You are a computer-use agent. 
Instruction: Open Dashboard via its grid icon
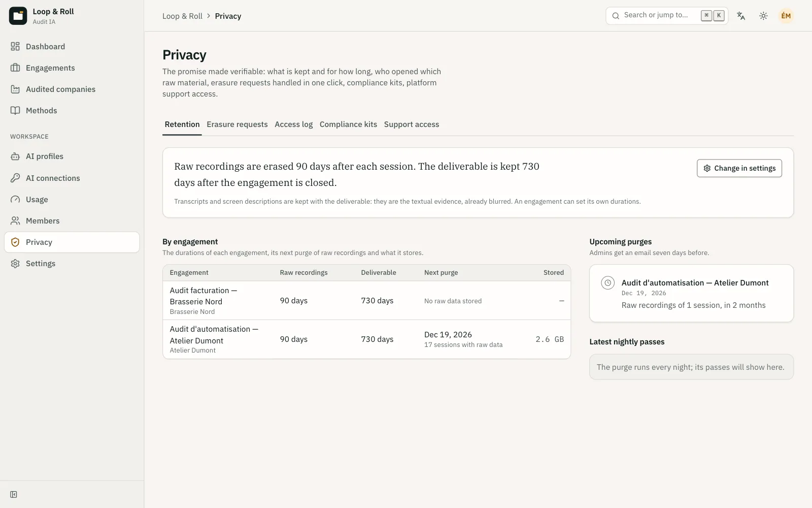[15, 46]
